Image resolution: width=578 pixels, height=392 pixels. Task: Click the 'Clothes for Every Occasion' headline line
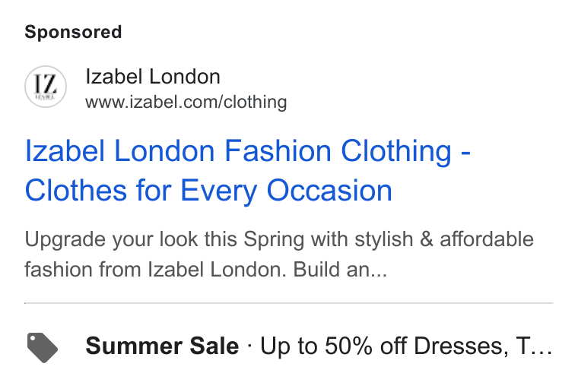(x=208, y=190)
